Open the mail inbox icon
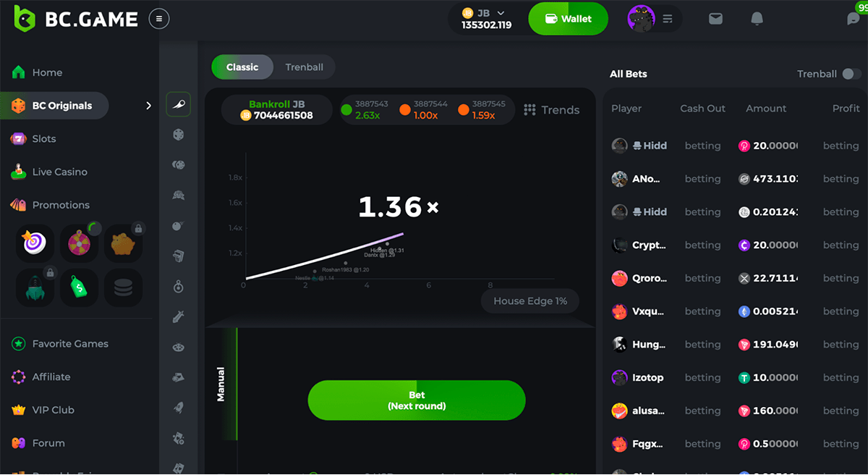This screenshot has height=475, width=868. tap(715, 19)
